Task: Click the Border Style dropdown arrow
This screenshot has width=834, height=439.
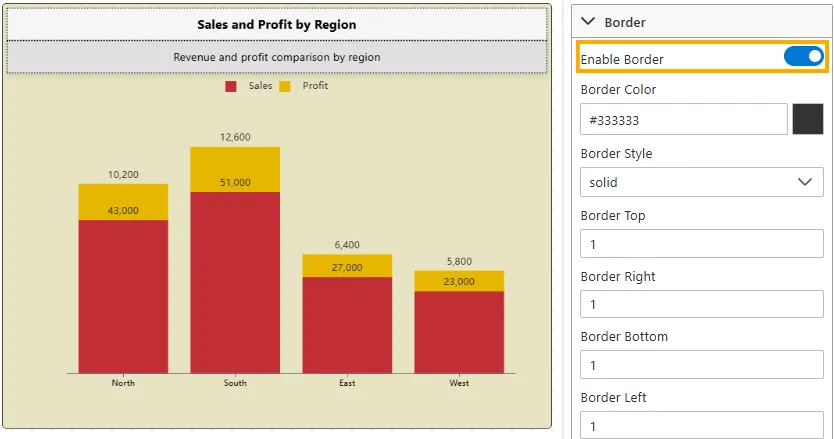Action: coord(805,182)
